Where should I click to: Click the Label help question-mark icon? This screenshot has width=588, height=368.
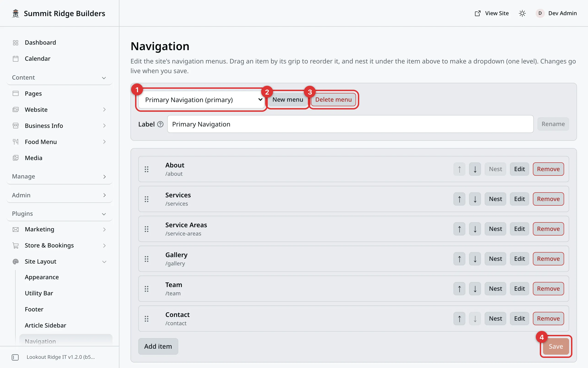coord(160,124)
